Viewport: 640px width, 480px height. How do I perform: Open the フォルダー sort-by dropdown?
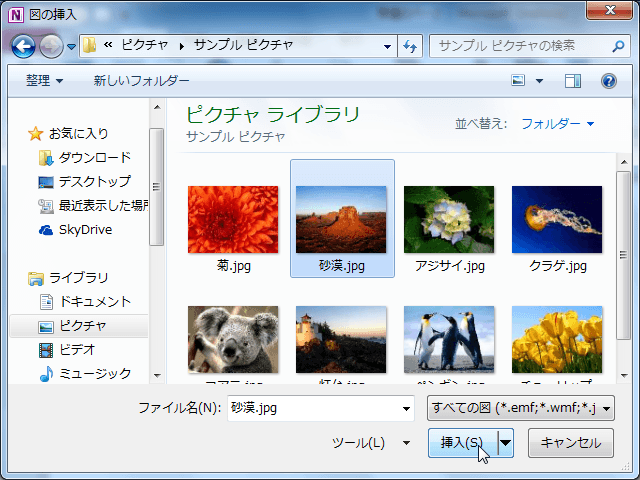point(558,123)
